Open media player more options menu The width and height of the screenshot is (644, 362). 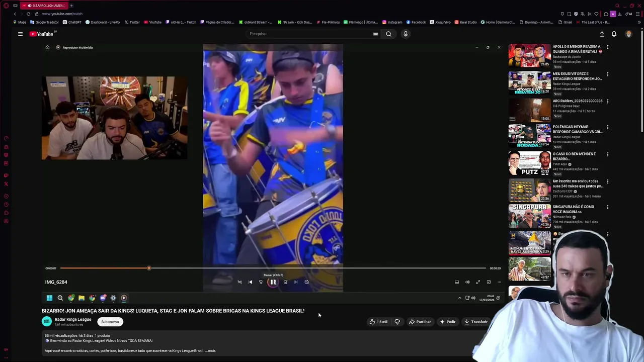pyautogui.click(x=499, y=282)
